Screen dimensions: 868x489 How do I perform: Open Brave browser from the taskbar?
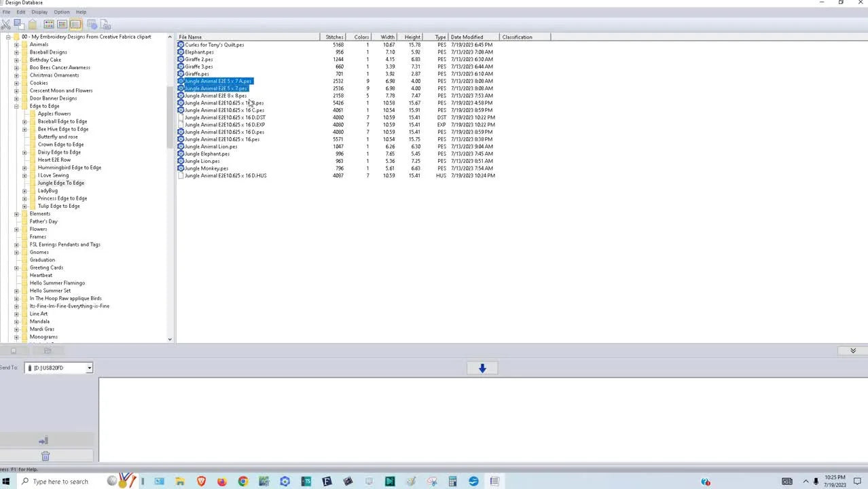point(201,482)
